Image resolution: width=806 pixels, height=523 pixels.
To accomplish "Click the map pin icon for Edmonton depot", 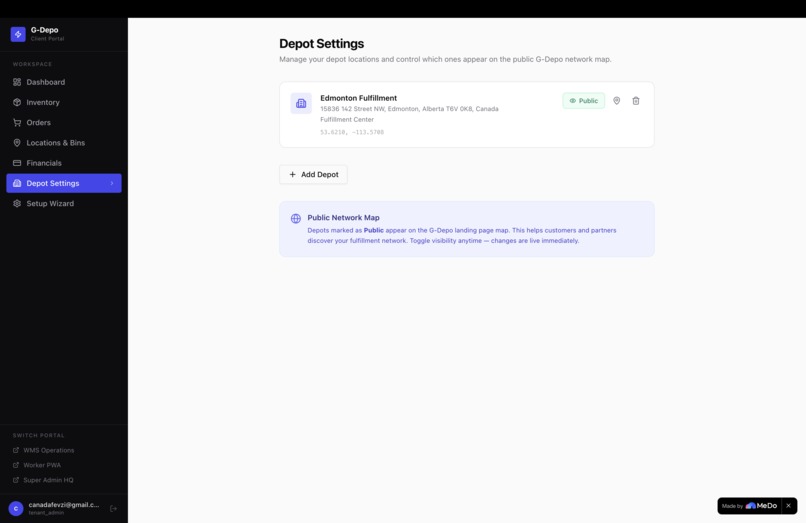I will click(x=616, y=101).
